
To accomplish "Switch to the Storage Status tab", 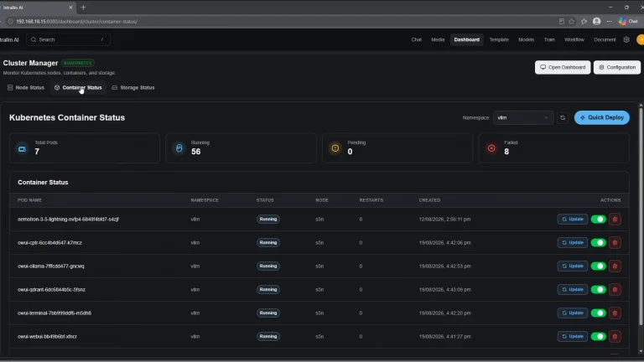I will [133, 87].
